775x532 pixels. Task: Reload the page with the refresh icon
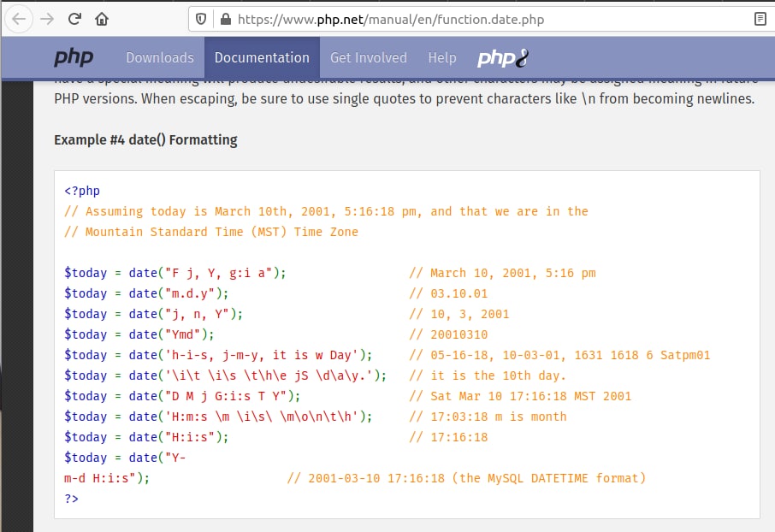[74, 20]
